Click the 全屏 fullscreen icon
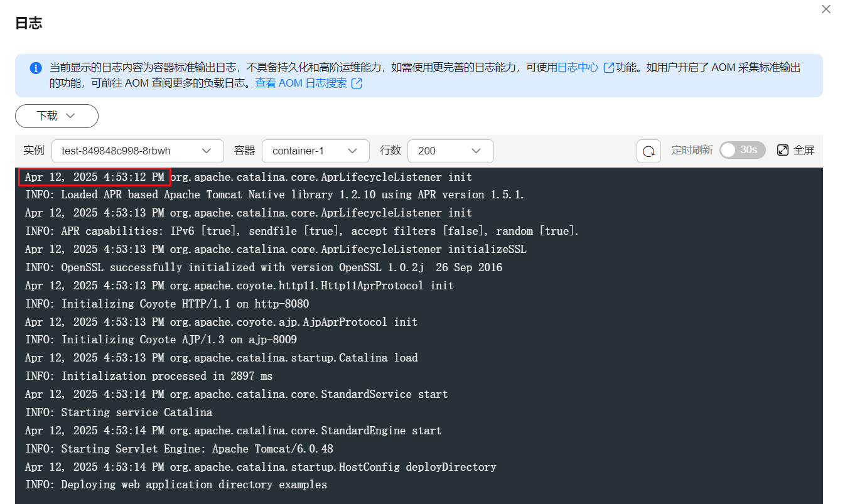 point(783,150)
